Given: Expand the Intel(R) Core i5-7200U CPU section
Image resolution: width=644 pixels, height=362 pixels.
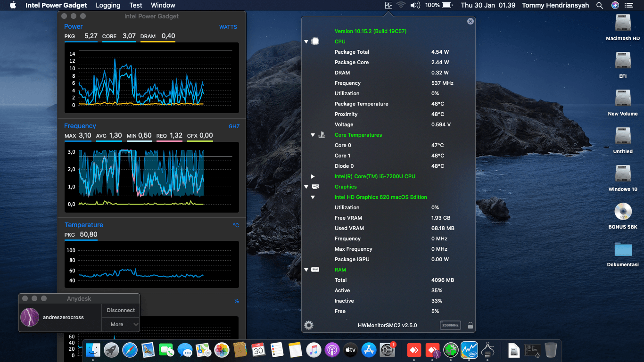Looking at the screenshot, I should (312, 176).
